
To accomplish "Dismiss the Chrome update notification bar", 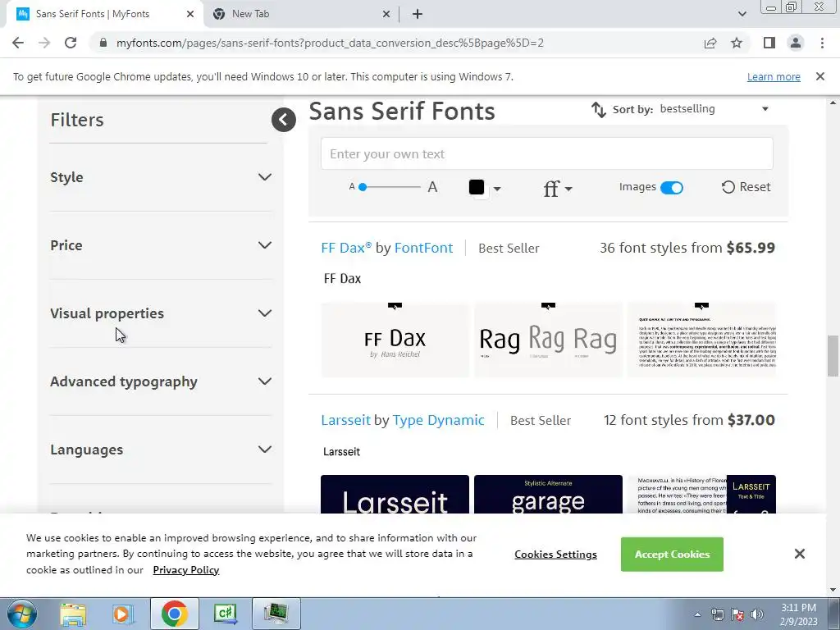I will point(820,76).
